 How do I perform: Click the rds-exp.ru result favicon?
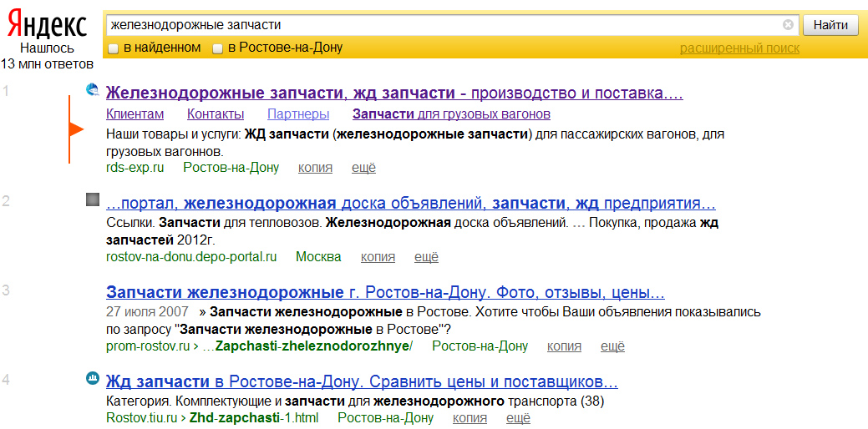point(93,89)
